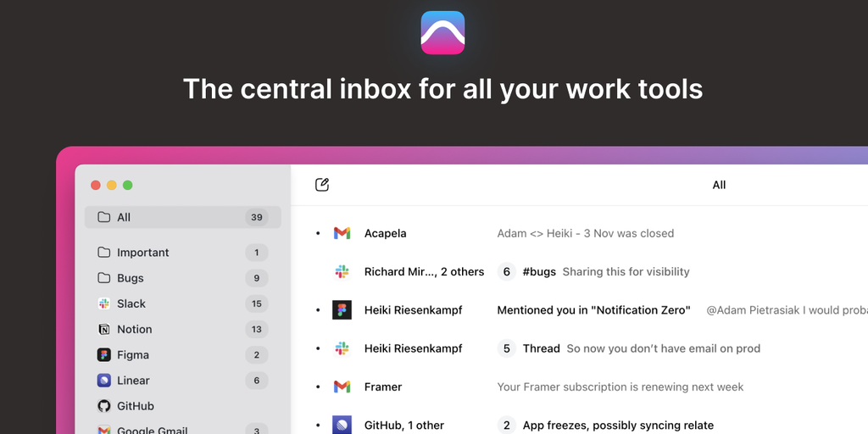Select the All inbox folder
The height and width of the screenshot is (434, 868).
pyautogui.click(x=124, y=217)
